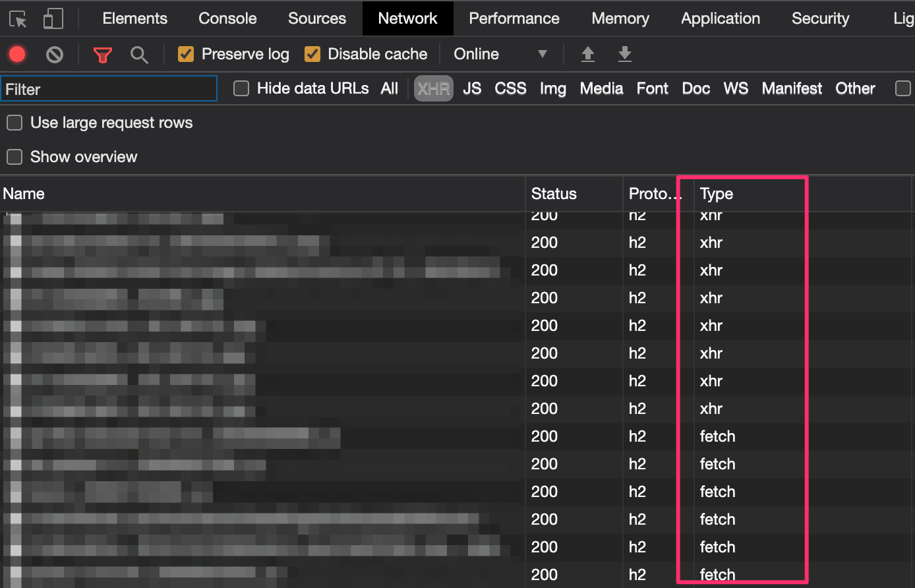Image resolution: width=915 pixels, height=588 pixels.
Task: Open the Online throttling dropdown
Action: (501, 54)
